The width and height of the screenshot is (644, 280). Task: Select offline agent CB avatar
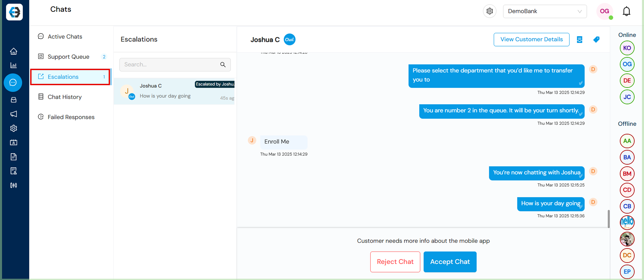[627, 206]
